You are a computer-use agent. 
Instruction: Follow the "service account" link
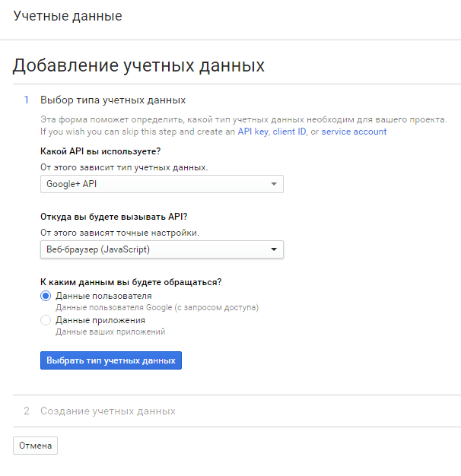coord(354,132)
